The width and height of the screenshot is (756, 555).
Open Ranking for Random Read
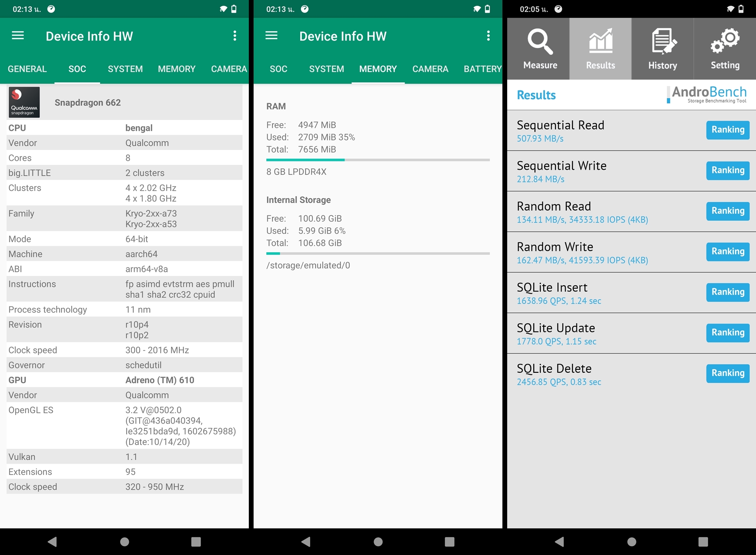(728, 211)
